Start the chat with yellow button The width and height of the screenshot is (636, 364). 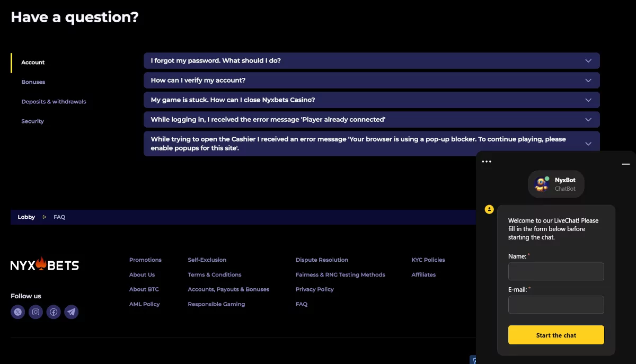[556, 335]
